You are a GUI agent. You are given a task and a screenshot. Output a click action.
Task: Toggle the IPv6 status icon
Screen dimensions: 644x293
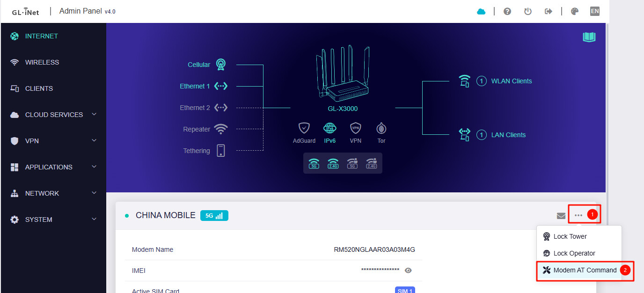(330, 128)
